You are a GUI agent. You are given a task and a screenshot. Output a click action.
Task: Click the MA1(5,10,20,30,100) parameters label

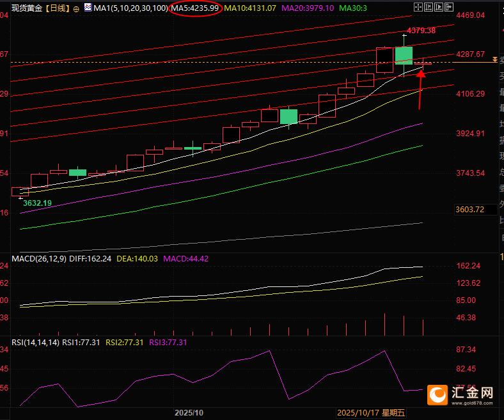click(x=130, y=8)
